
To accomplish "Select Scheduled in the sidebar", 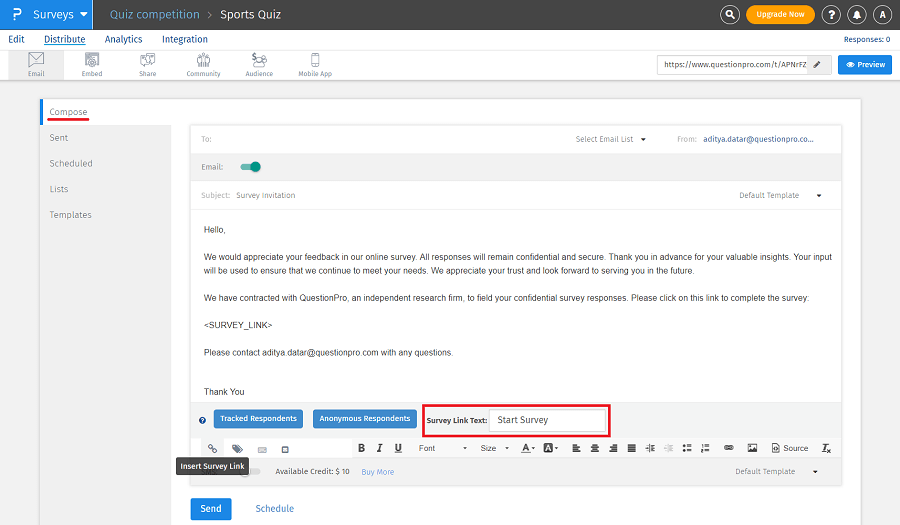I will click(x=71, y=164).
